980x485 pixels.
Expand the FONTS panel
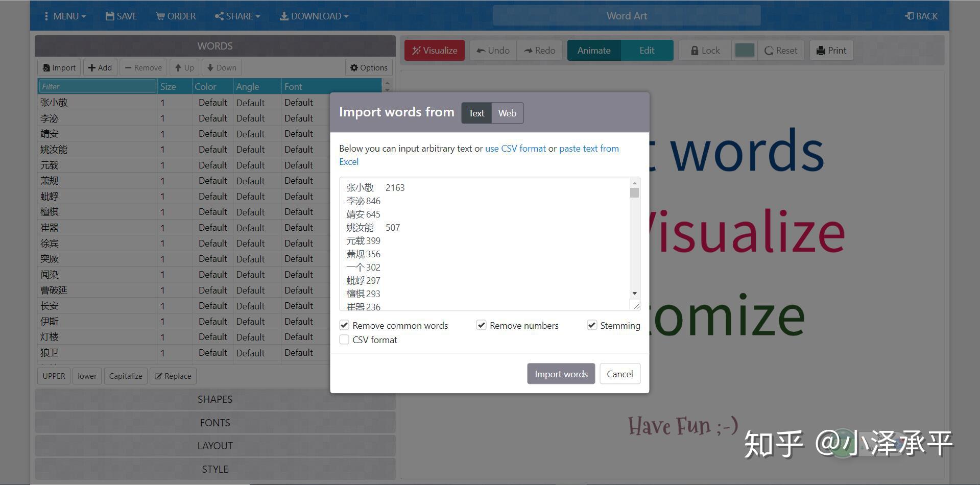click(x=215, y=423)
